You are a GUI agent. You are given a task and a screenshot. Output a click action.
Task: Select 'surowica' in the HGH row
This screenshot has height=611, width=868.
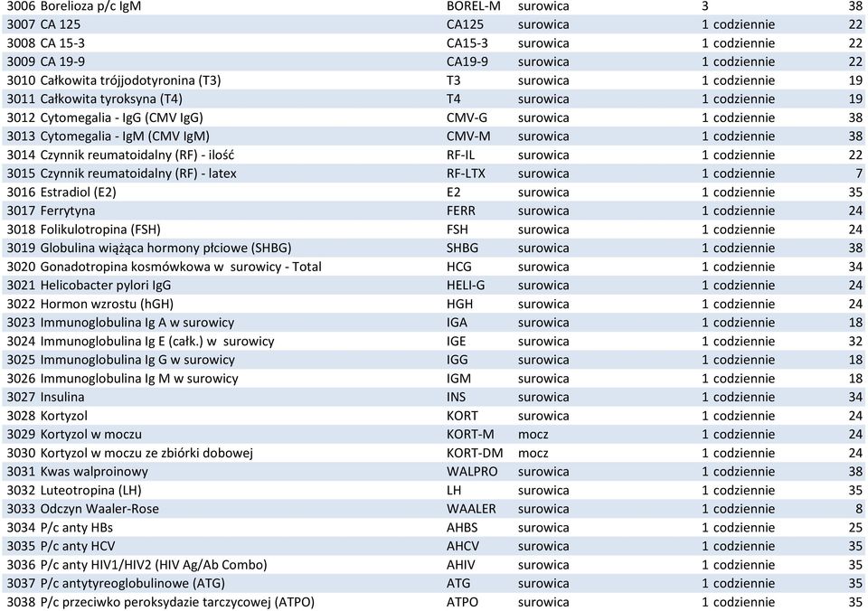(x=543, y=304)
